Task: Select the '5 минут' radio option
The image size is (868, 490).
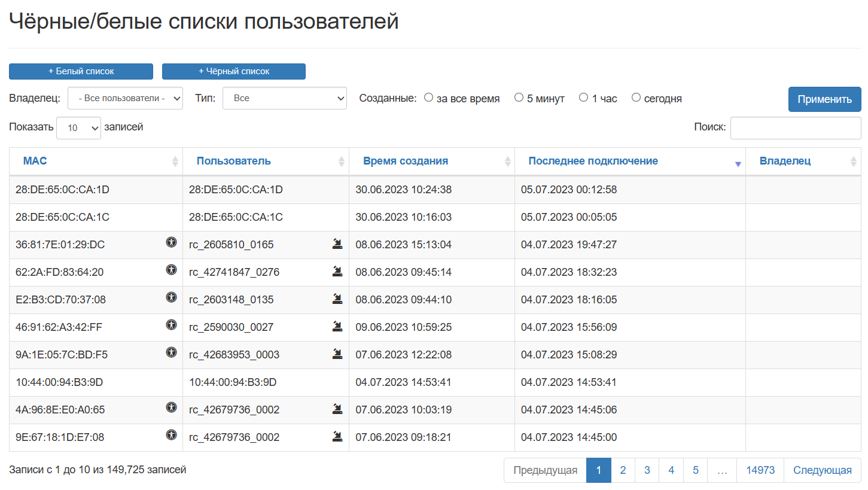Action: [519, 98]
